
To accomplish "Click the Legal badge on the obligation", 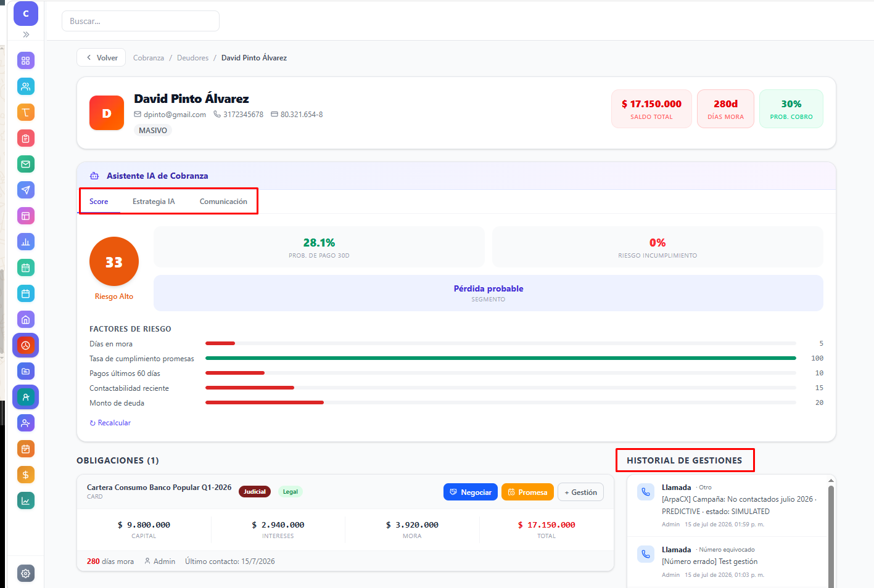I will pyautogui.click(x=291, y=492).
